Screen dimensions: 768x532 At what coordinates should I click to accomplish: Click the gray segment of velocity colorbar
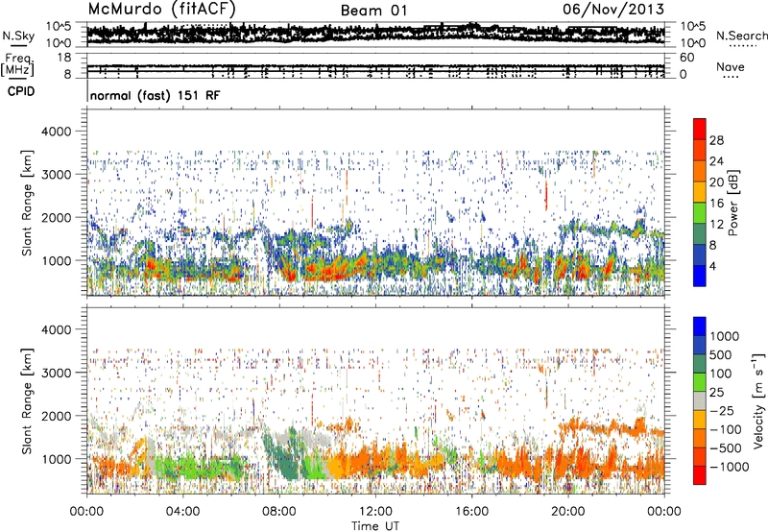700,400
